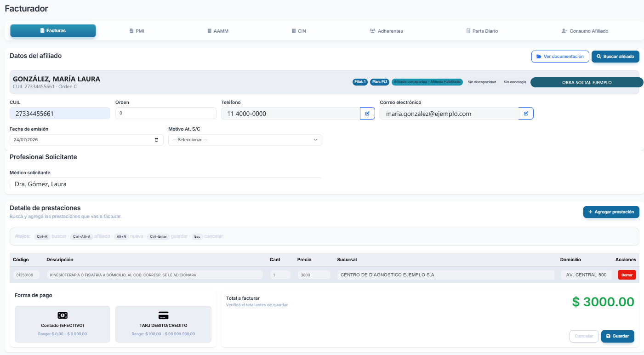644x355 pixels.
Task: Click the Sucursal column header
Action: pos(347,260)
